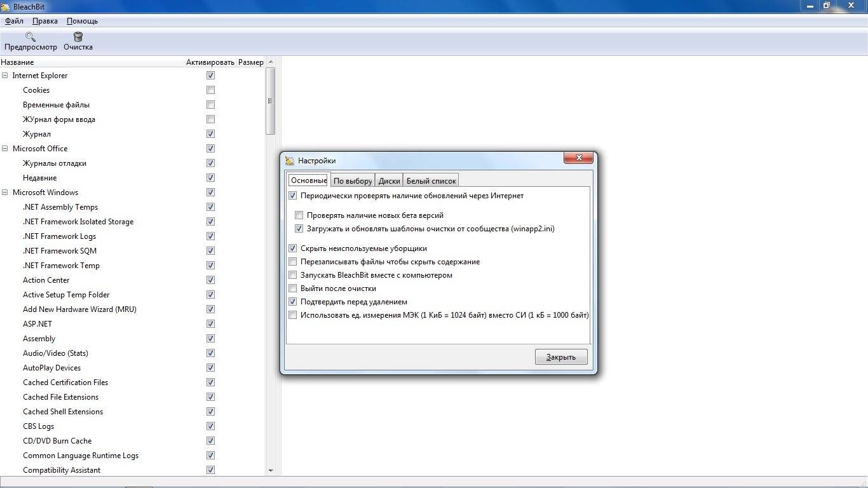
Task: Toggle Скрыть неиспользуемые уборщики checkbox
Action: pyautogui.click(x=293, y=248)
